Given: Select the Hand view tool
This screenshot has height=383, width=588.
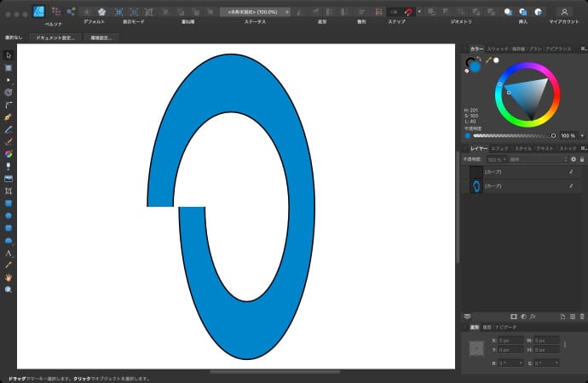Looking at the screenshot, I should coord(9,277).
